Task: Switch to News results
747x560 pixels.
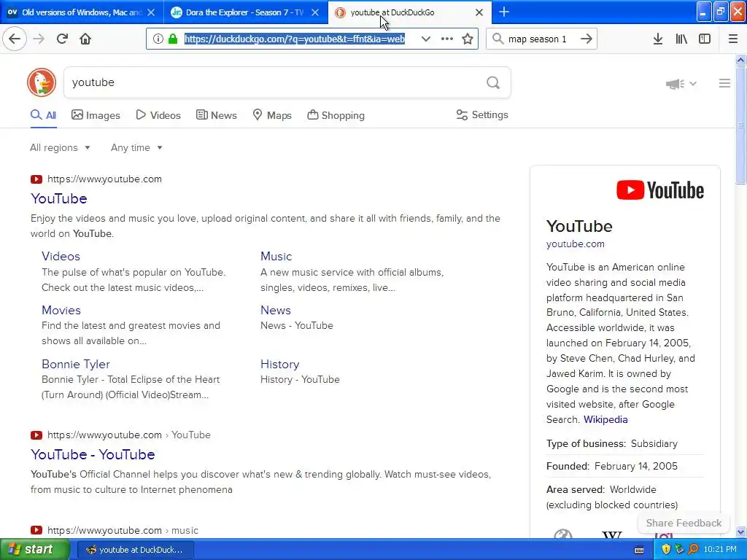Action: [x=216, y=115]
